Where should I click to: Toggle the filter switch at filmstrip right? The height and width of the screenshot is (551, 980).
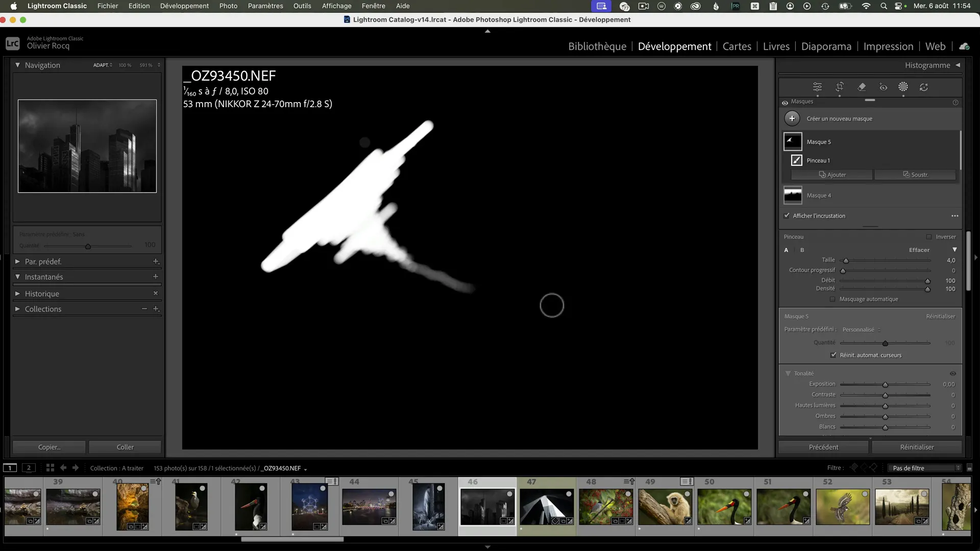point(970,468)
